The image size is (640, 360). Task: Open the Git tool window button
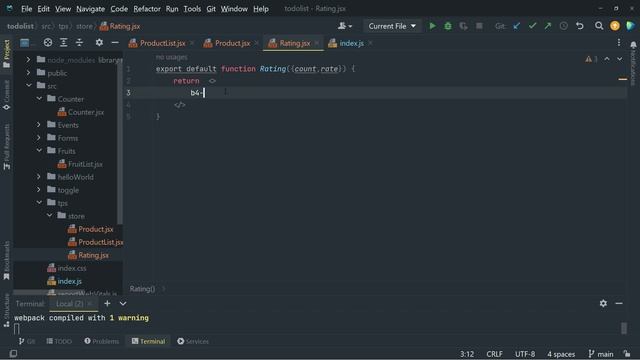(x=27, y=341)
